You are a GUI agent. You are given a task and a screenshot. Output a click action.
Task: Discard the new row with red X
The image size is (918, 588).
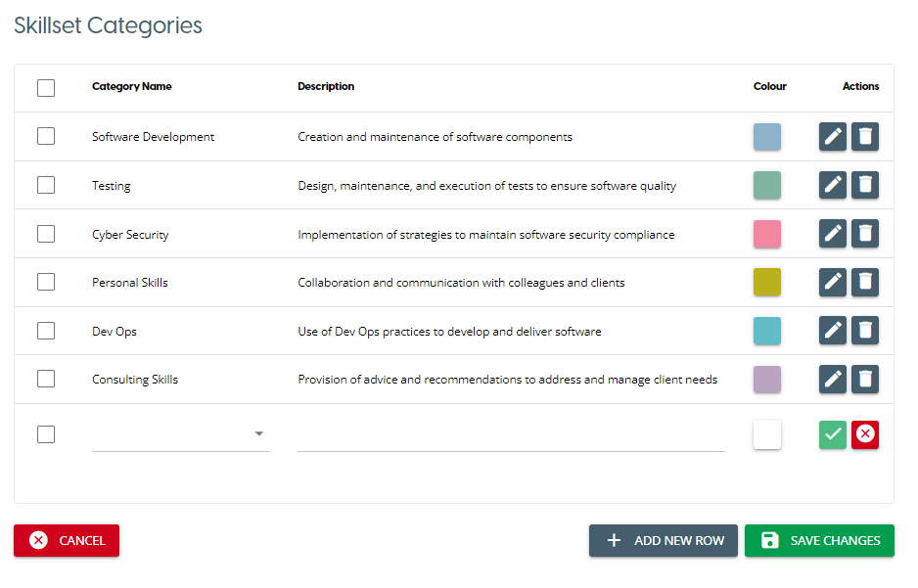pyautogui.click(x=865, y=434)
